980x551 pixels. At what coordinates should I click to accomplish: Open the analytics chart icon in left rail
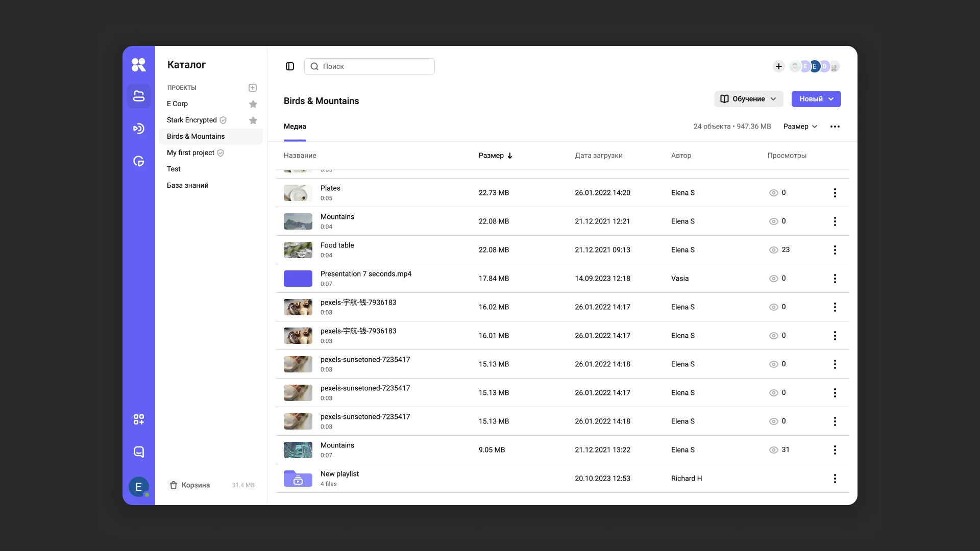[139, 161]
